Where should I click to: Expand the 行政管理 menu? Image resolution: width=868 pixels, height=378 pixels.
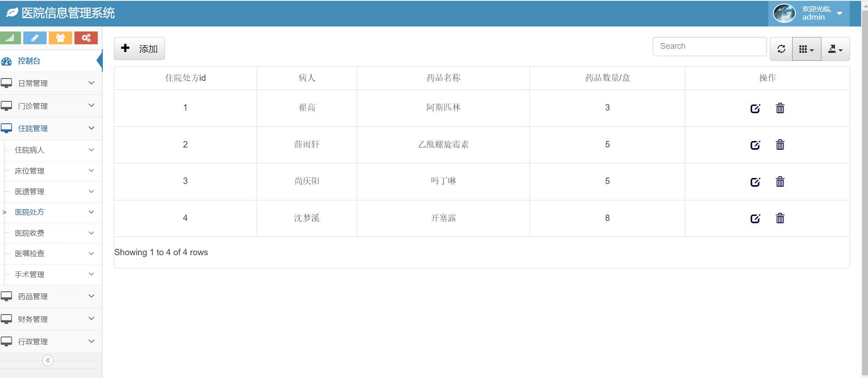[x=51, y=341]
